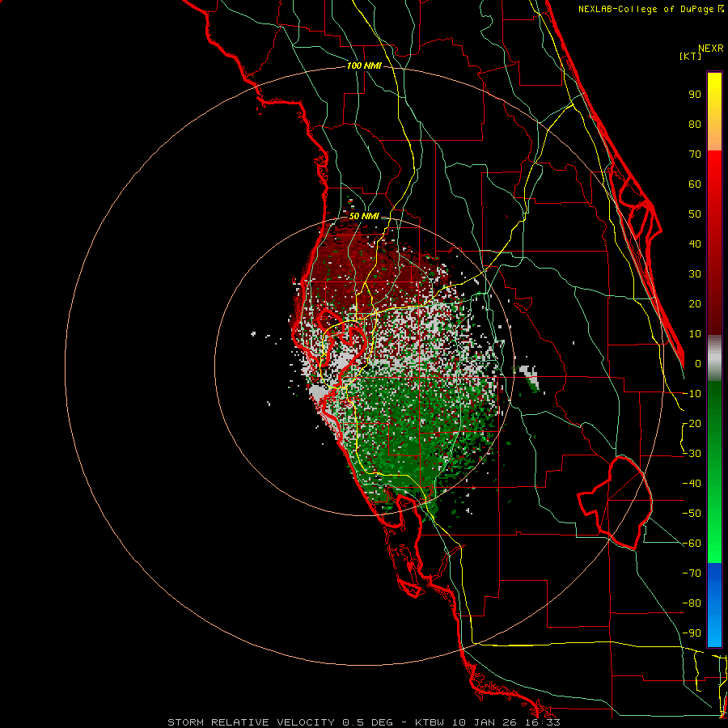Click the NEXR label above the color scale
This screenshot has height=728, width=728.
[x=711, y=49]
